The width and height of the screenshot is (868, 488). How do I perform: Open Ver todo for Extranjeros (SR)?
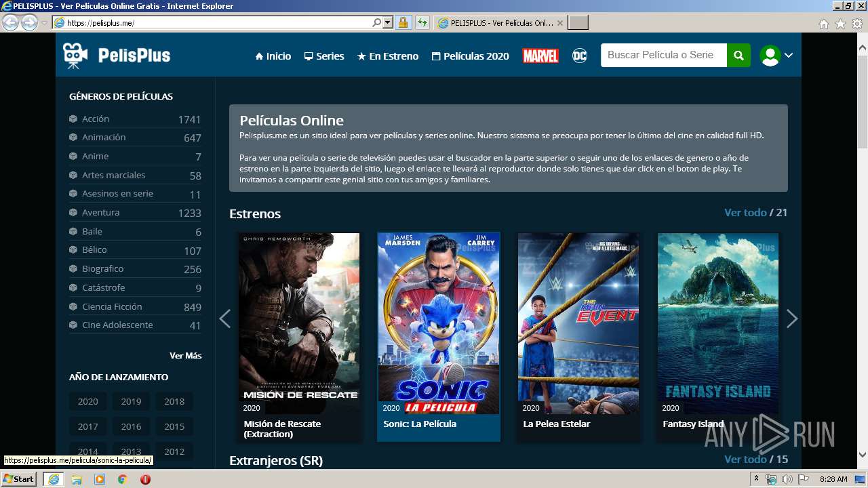[x=745, y=459]
